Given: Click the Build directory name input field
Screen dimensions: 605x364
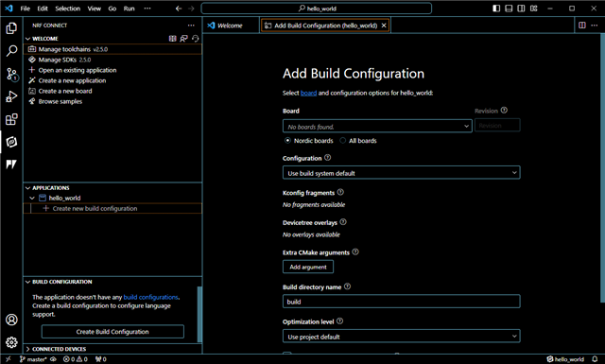Looking at the screenshot, I should pos(401,302).
